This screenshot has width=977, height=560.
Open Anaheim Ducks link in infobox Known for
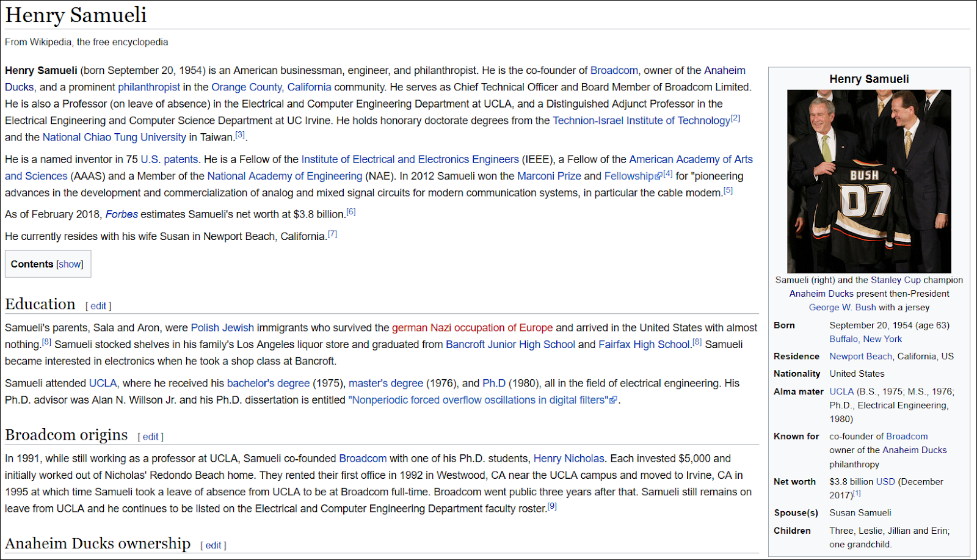coord(914,450)
